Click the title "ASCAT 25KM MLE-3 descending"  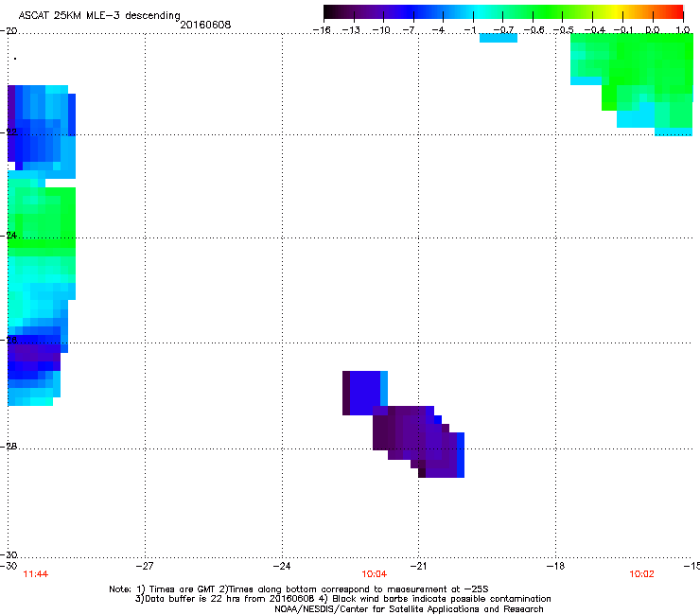99,15
